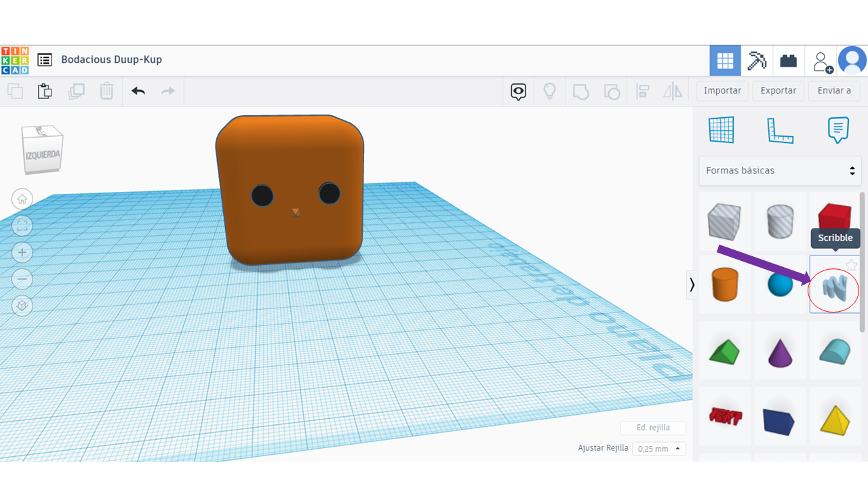Screen dimensions: 868x488
Task: Select the orange Cylinder shape
Action: tap(725, 284)
